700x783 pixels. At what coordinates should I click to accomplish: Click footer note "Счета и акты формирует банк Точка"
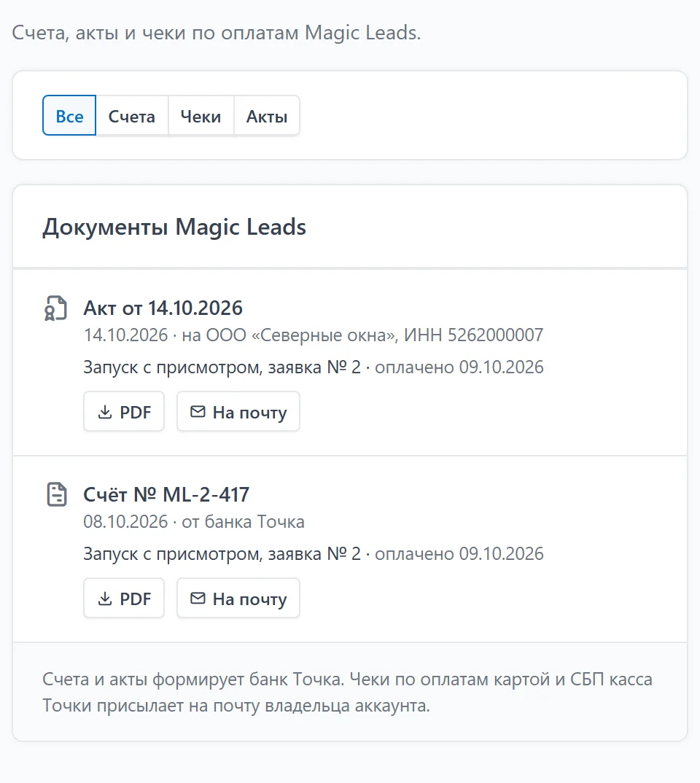(x=192, y=679)
